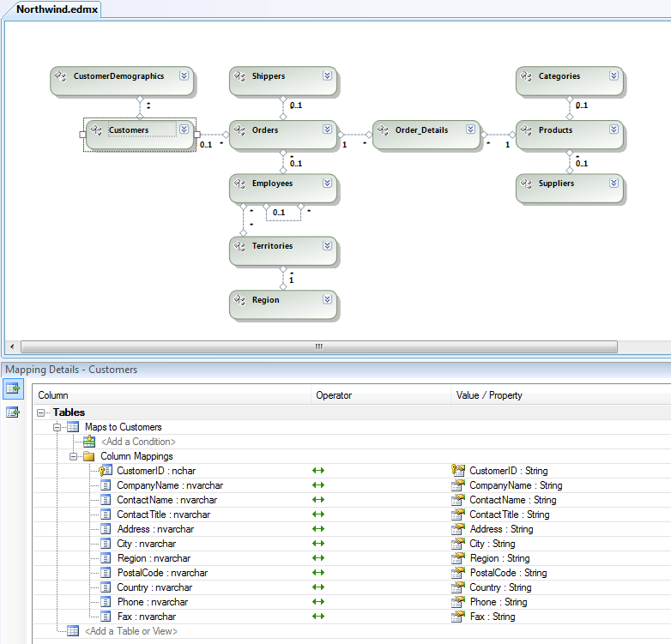The height and width of the screenshot is (644, 671).
Task: Click the CustomerID key column icon
Action: tap(105, 471)
